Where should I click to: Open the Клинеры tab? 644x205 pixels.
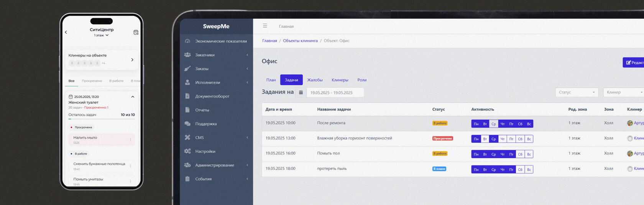click(340, 80)
